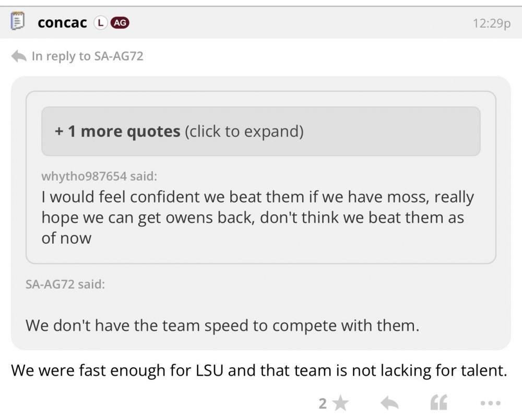This screenshot has height=420, width=522.
Task: Click the star count number 2
Action: click(323, 403)
